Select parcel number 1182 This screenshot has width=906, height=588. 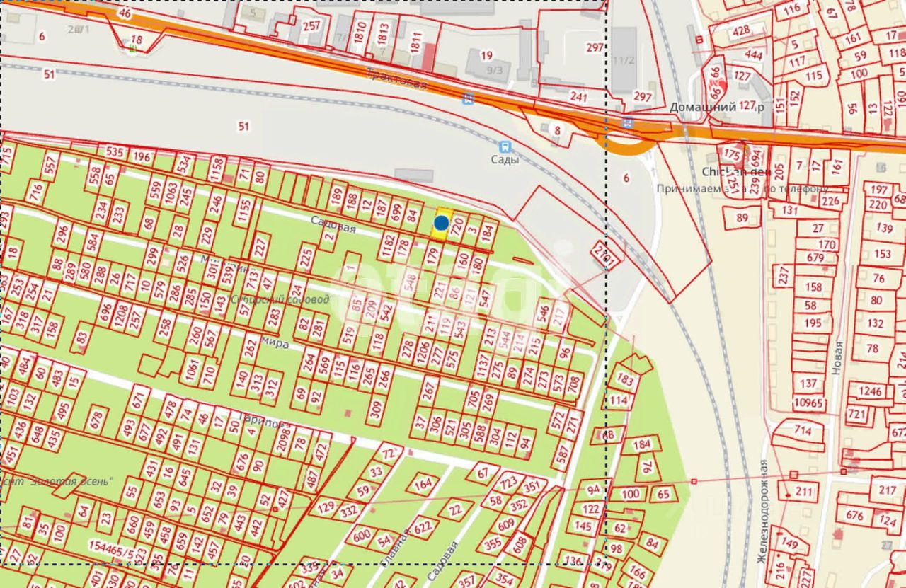pyautogui.click(x=387, y=246)
